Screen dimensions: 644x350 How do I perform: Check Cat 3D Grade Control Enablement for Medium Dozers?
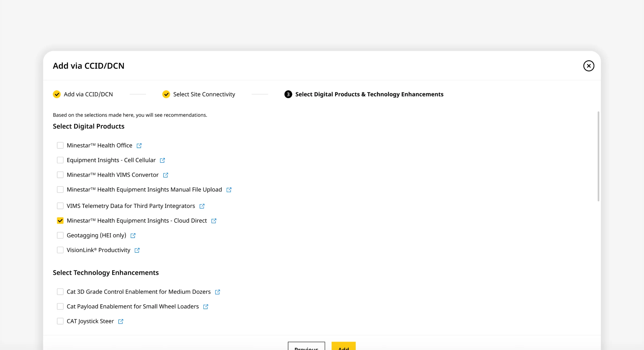tap(60, 292)
